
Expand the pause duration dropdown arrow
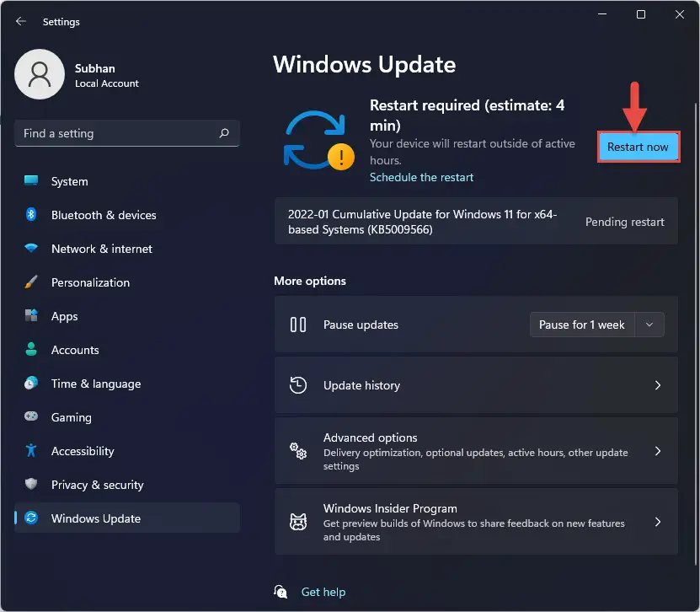coord(649,325)
